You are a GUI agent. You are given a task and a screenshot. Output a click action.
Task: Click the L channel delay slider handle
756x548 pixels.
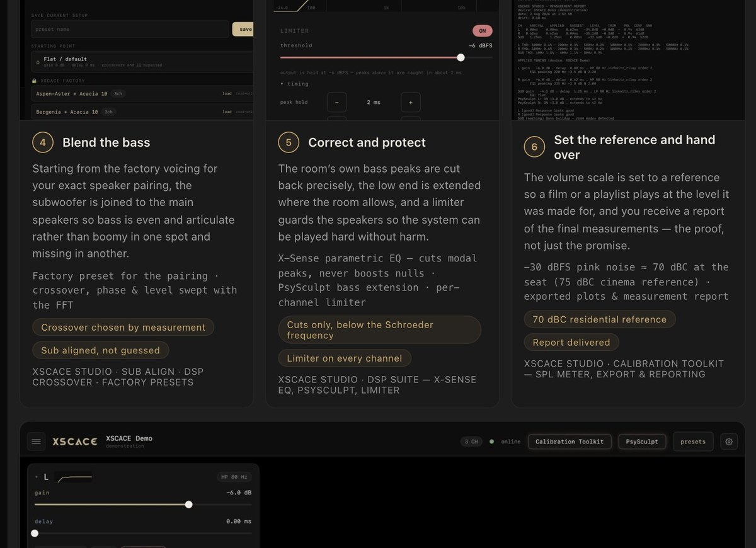[x=35, y=533]
